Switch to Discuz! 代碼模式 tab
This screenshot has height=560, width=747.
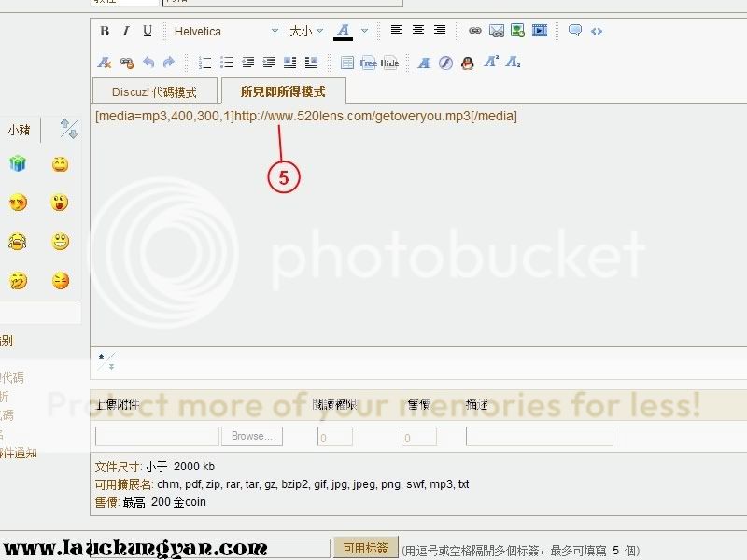[154, 91]
